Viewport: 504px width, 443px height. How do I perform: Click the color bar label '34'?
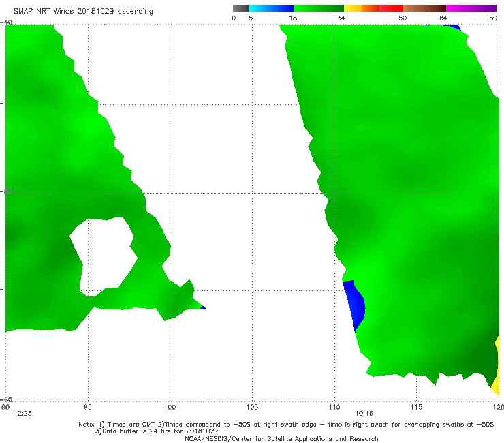(341, 18)
